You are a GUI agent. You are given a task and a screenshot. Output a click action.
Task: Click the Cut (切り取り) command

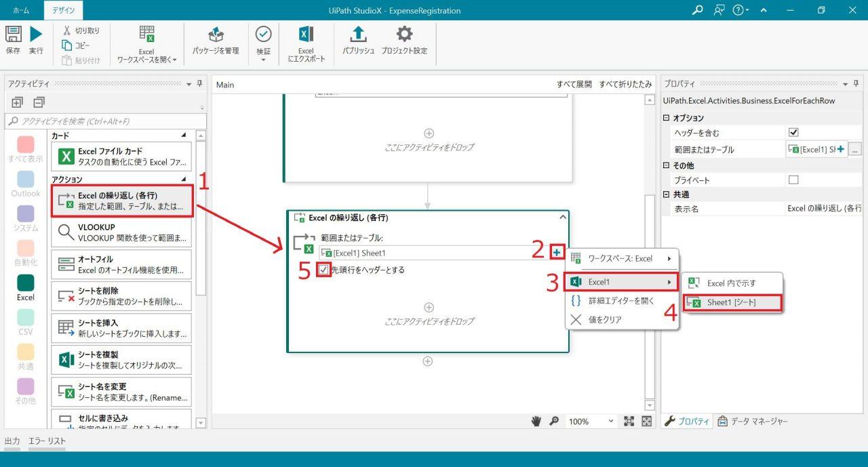[x=81, y=31]
